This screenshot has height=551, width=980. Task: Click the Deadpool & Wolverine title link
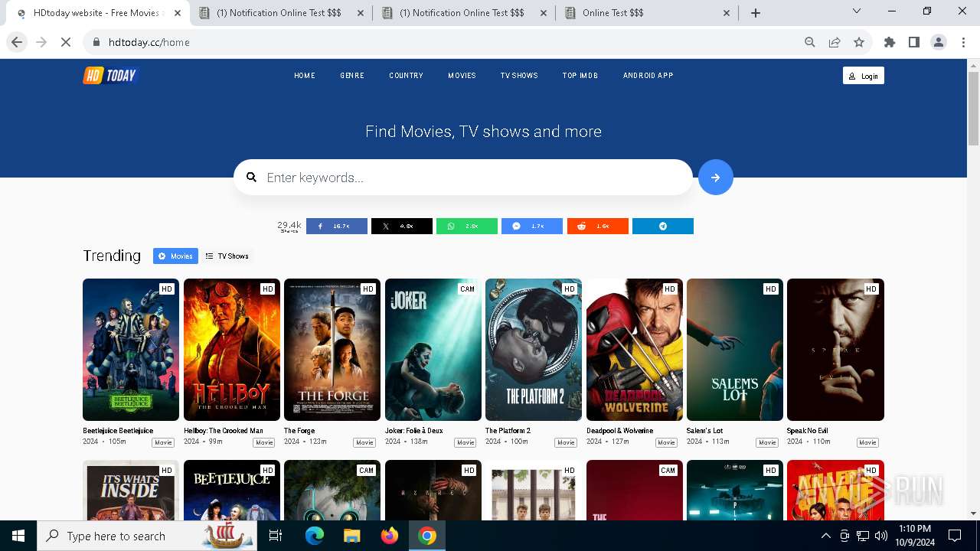619,431
